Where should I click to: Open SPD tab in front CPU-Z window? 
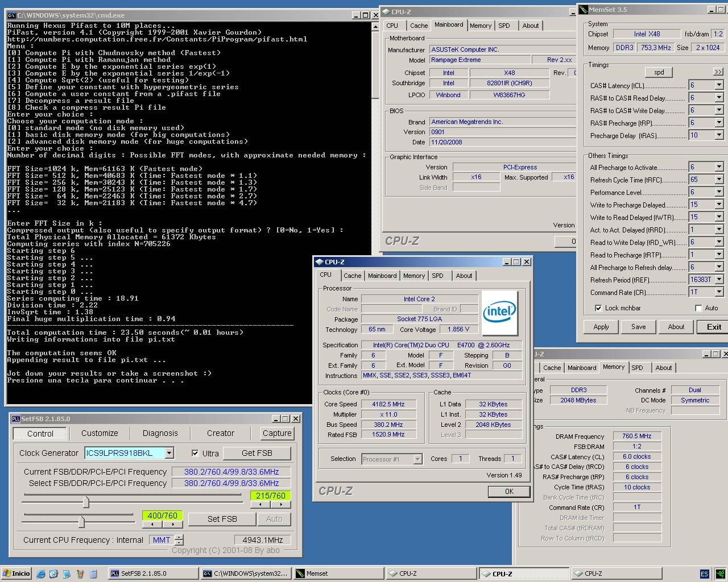tap(437, 276)
